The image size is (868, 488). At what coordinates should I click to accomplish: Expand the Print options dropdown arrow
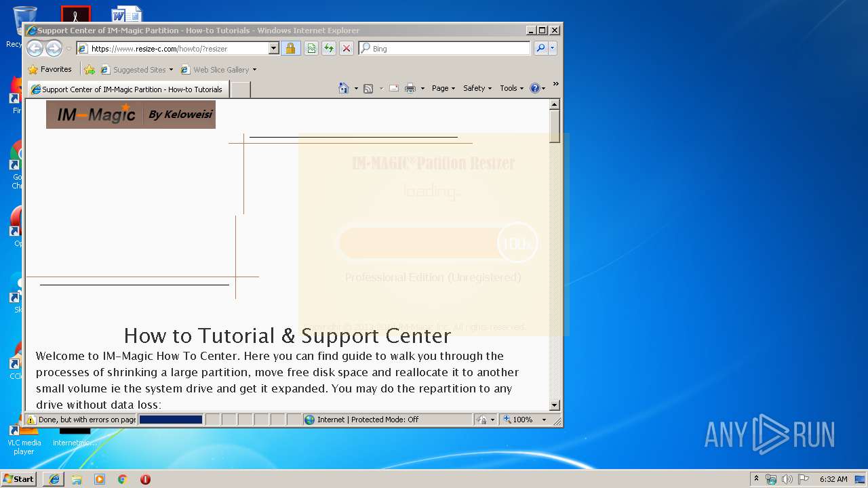click(422, 88)
